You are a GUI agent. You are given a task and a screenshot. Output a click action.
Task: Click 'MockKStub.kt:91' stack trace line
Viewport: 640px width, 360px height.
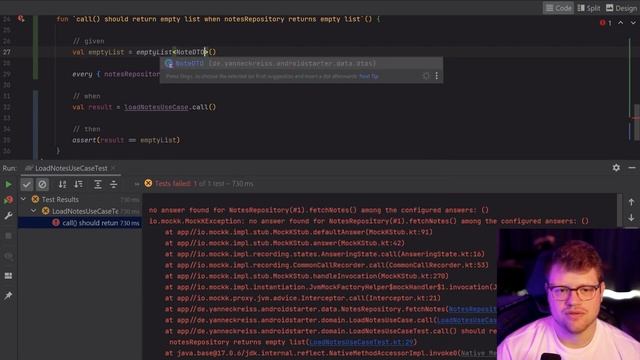point(299,232)
